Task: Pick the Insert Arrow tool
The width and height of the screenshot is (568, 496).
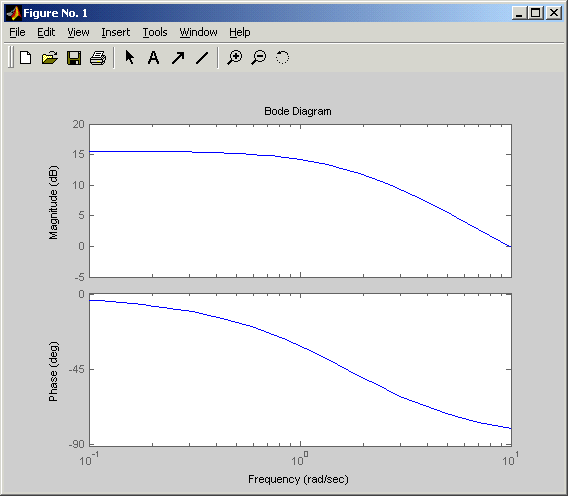Action: coord(178,58)
